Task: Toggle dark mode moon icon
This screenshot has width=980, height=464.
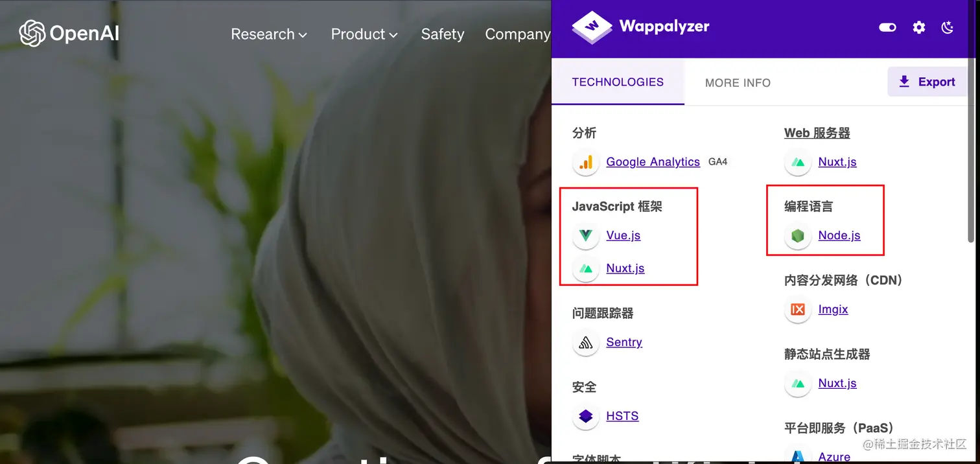Action: [948, 27]
